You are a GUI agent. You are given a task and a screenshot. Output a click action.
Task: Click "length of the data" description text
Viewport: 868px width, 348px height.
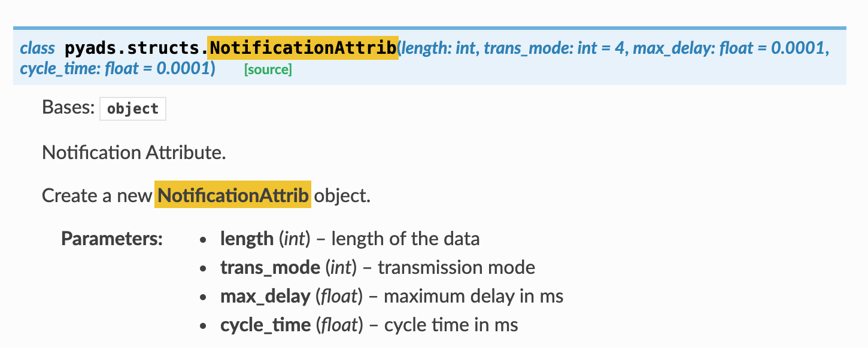[405, 239]
